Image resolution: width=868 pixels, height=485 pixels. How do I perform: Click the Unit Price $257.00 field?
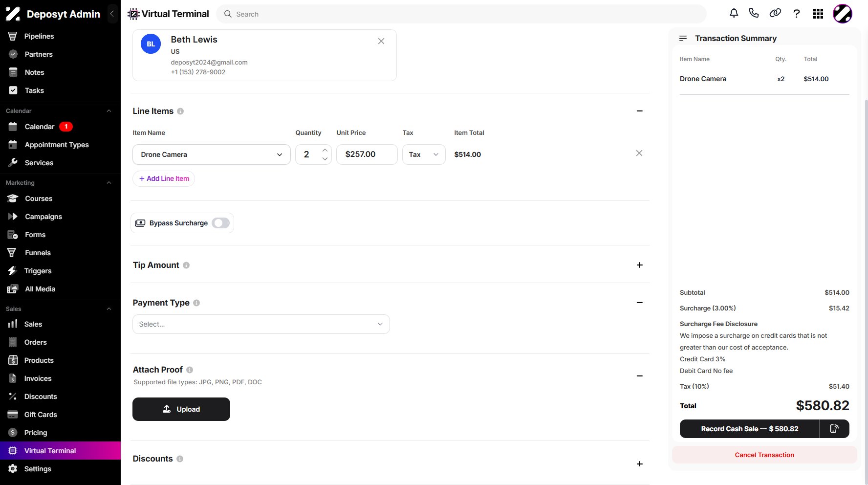pyautogui.click(x=367, y=154)
